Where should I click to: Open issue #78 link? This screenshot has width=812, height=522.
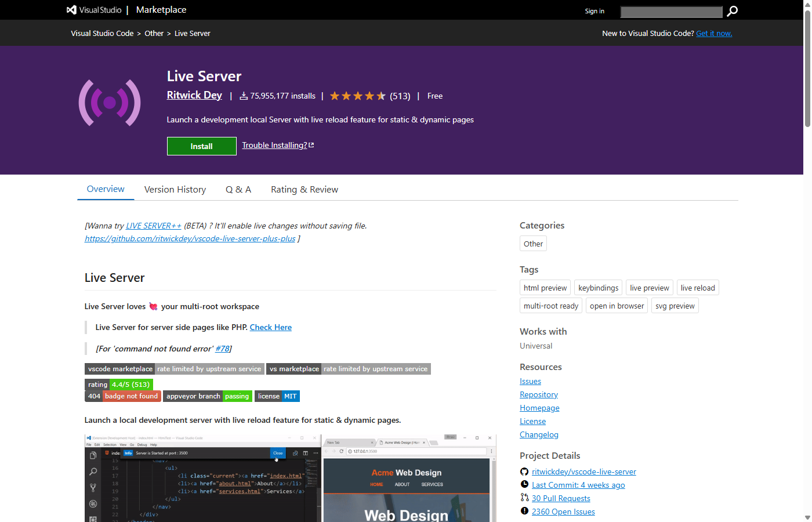click(x=222, y=349)
